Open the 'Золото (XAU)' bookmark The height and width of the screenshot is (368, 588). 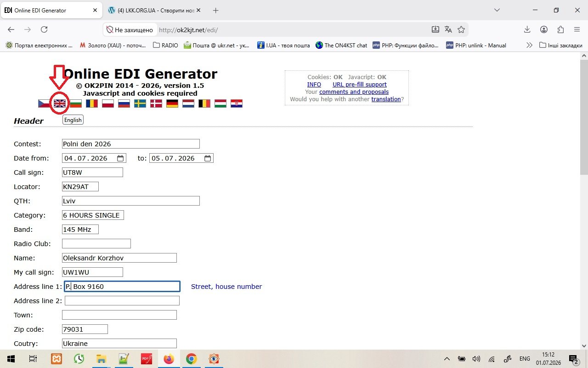point(113,45)
